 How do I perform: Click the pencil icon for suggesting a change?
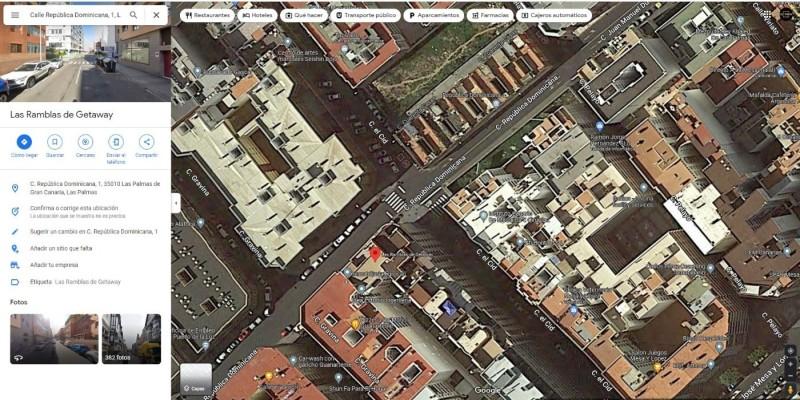coord(15,232)
